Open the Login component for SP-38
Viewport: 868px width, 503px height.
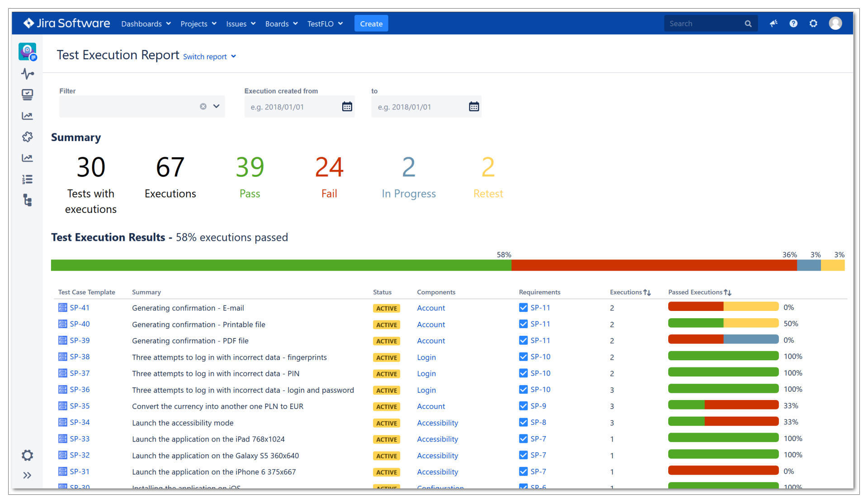pyautogui.click(x=426, y=357)
